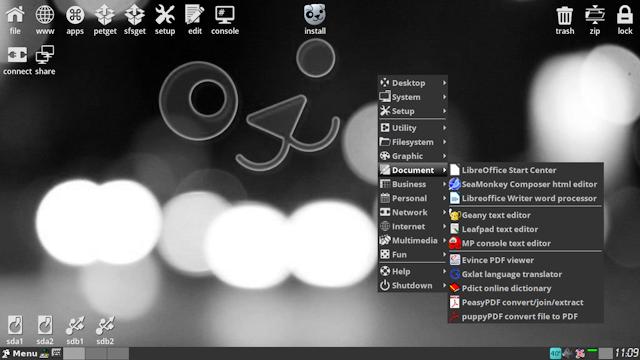Open the Internet menu category

[x=413, y=227]
